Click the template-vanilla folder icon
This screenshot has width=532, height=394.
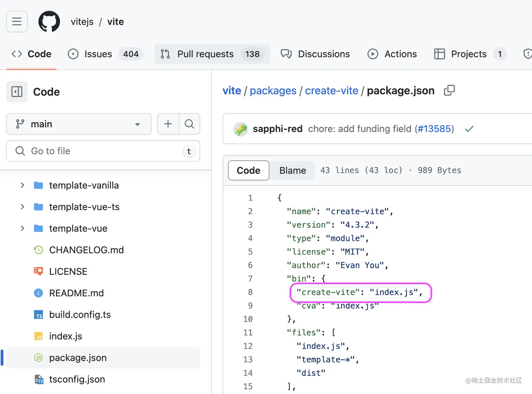point(38,185)
